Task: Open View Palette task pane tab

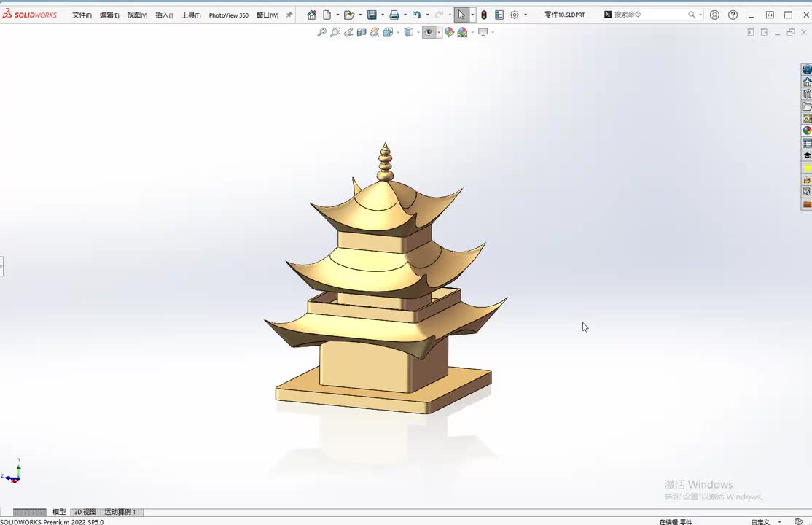Action: (807, 119)
